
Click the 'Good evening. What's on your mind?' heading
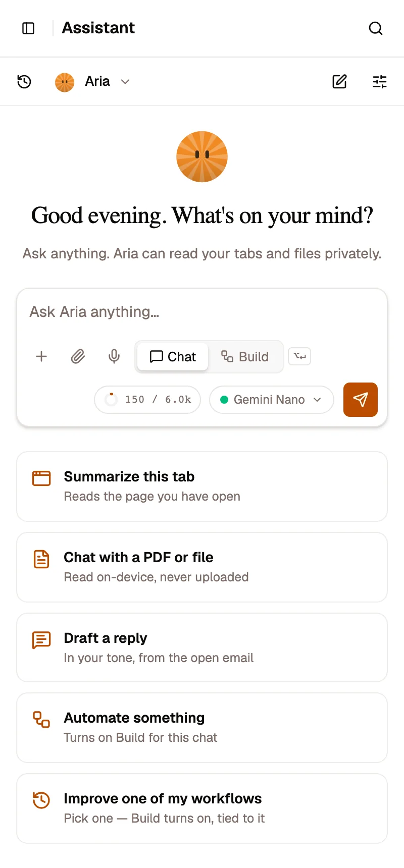202,215
